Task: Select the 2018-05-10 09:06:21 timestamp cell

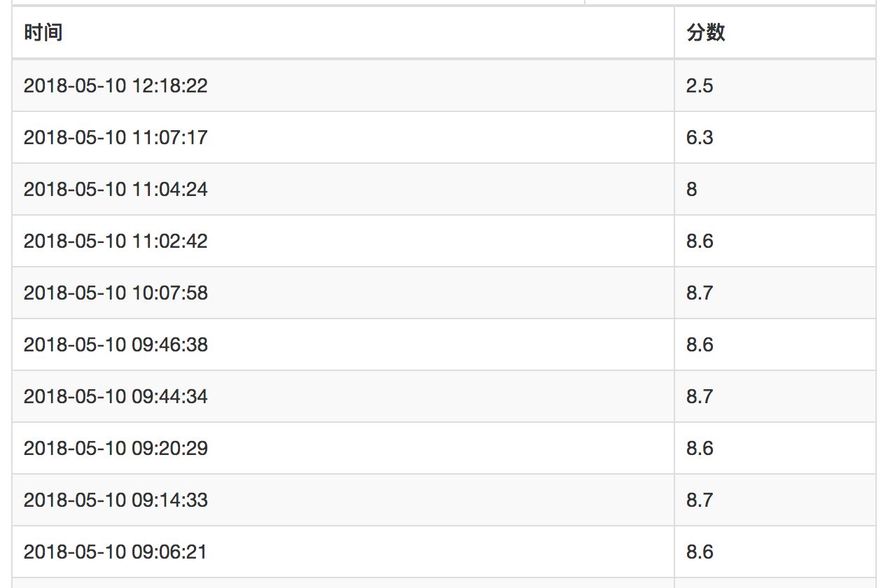Action: pos(343,552)
